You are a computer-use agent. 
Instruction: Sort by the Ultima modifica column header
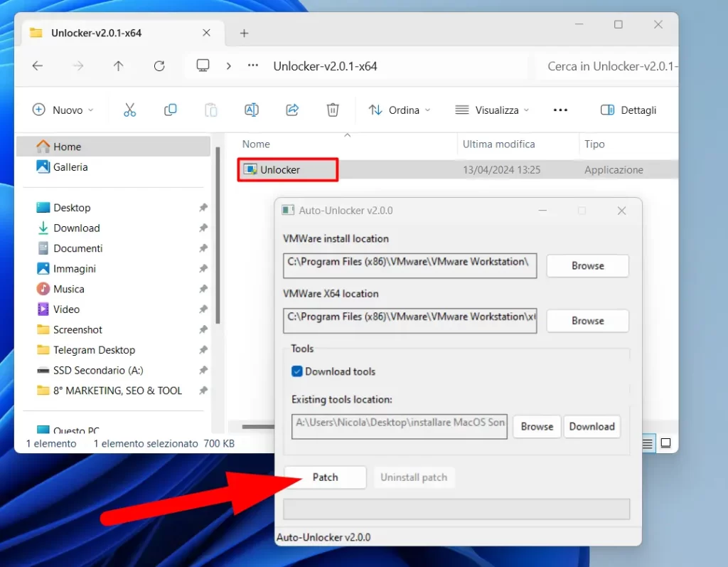[x=498, y=144]
